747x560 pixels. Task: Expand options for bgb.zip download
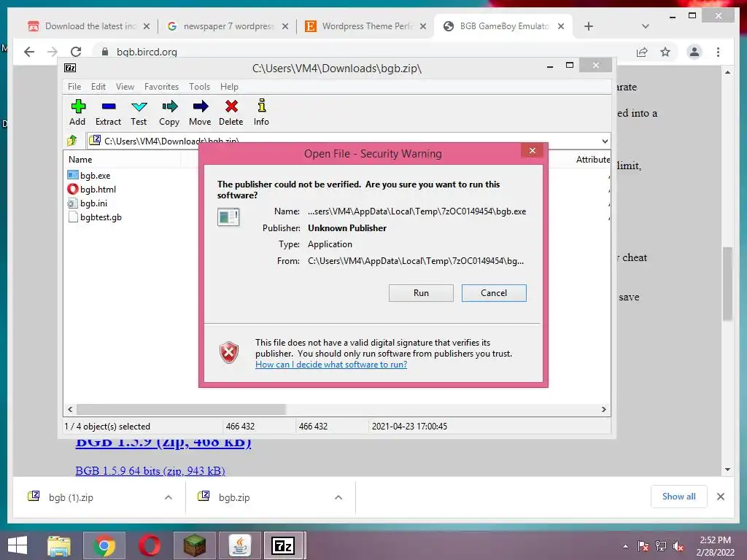point(338,497)
